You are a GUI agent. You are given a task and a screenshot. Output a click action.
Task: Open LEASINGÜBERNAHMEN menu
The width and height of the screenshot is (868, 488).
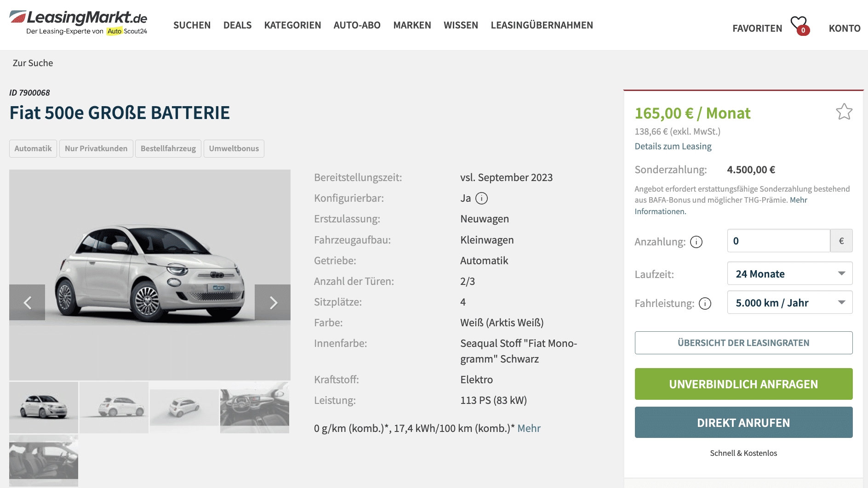[542, 25]
